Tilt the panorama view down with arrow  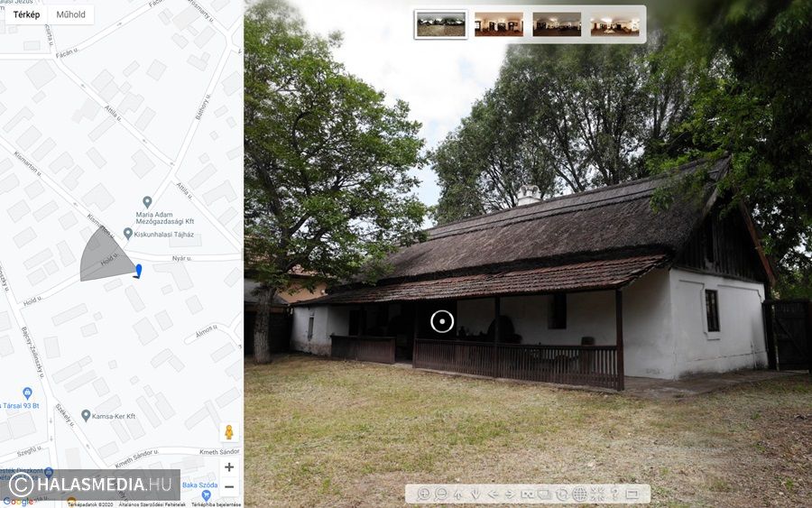[475, 494]
